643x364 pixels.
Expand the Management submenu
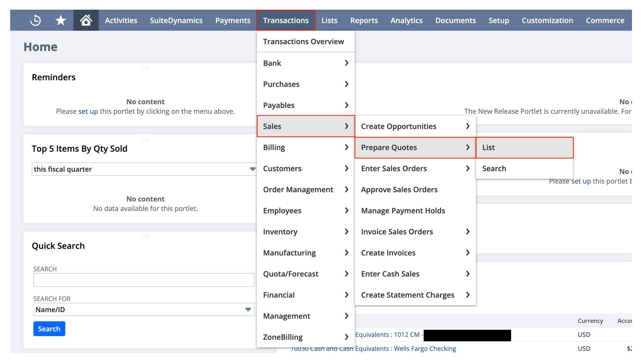click(x=305, y=316)
